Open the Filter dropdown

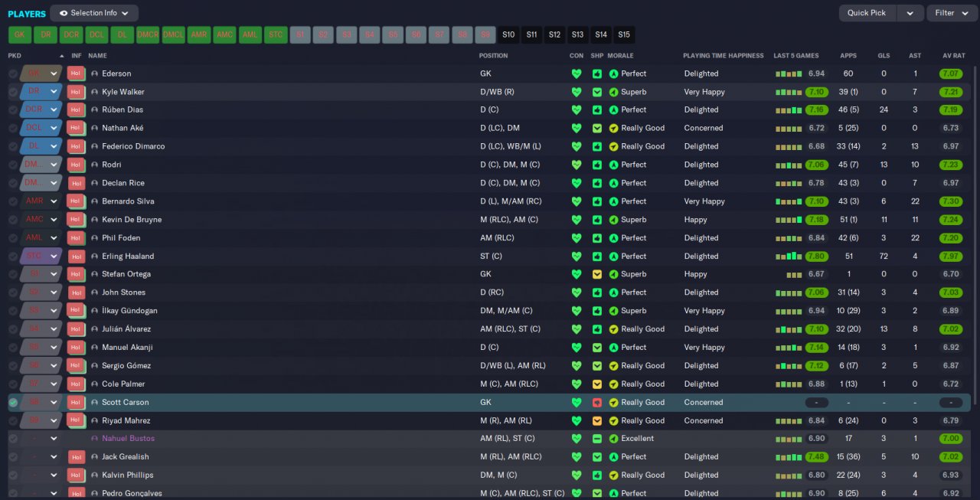[950, 13]
